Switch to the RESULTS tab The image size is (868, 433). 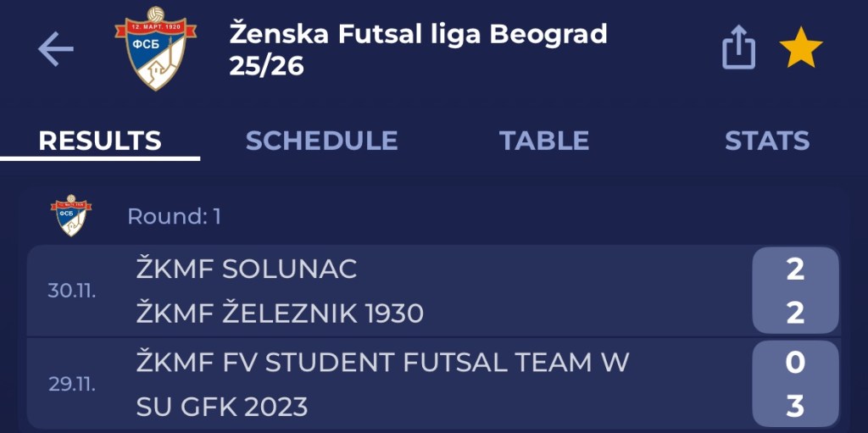pos(100,141)
